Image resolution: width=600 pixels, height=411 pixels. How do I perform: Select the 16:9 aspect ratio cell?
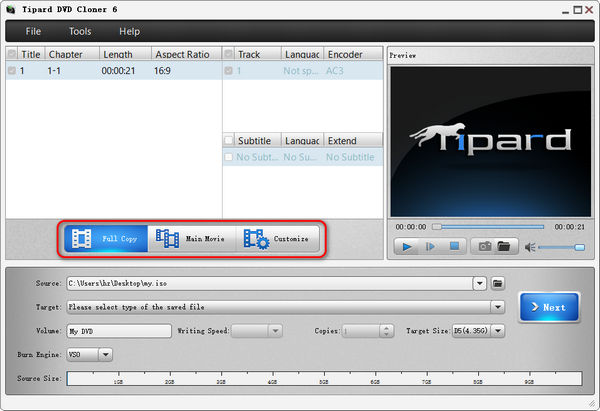point(162,71)
